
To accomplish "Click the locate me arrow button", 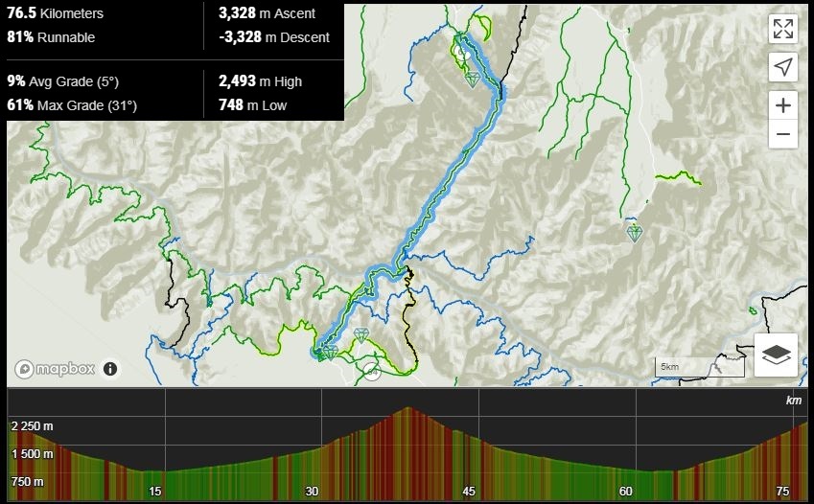I will (783, 66).
